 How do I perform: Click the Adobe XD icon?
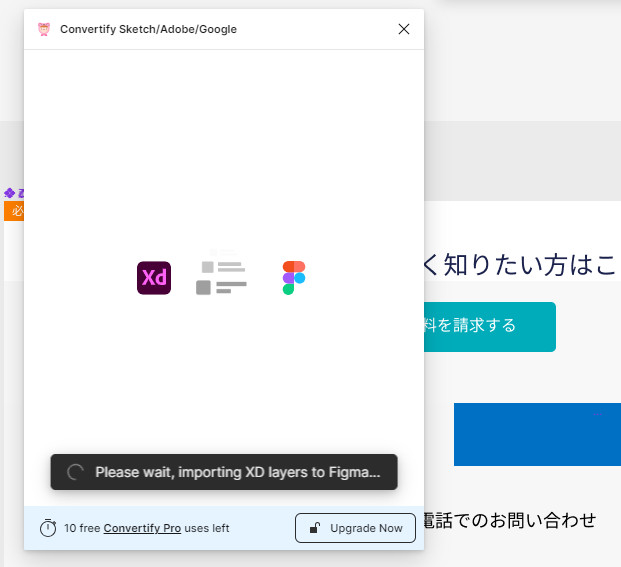[154, 278]
